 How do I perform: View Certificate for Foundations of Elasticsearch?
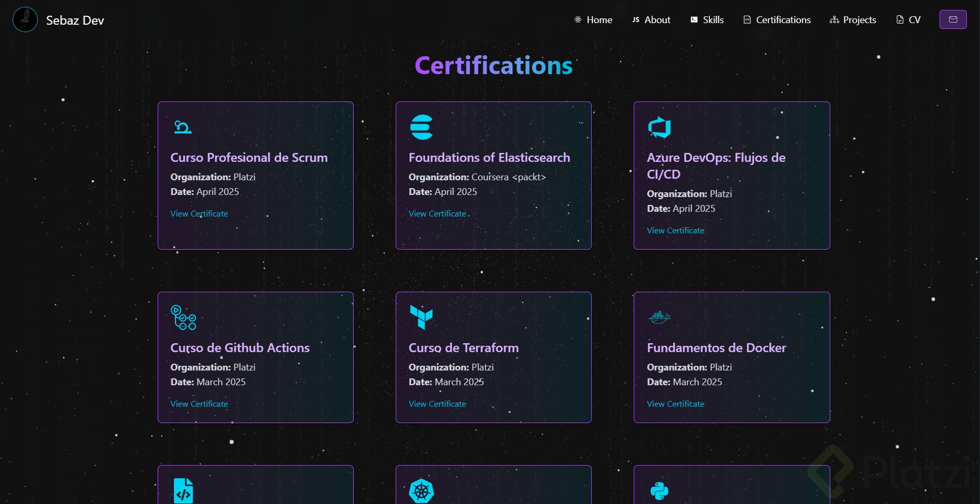click(x=437, y=214)
